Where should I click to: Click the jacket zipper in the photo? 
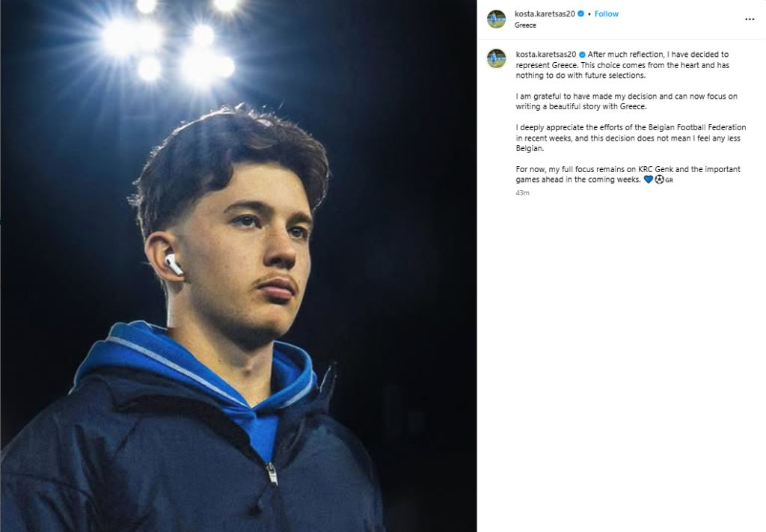pos(272,473)
